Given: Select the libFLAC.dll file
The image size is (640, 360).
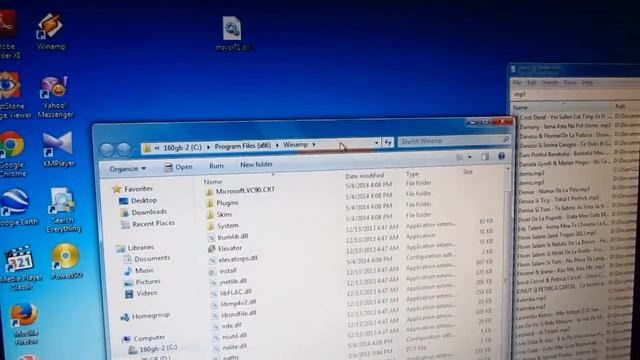Looking at the screenshot, I should pyautogui.click(x=231, y=293).
